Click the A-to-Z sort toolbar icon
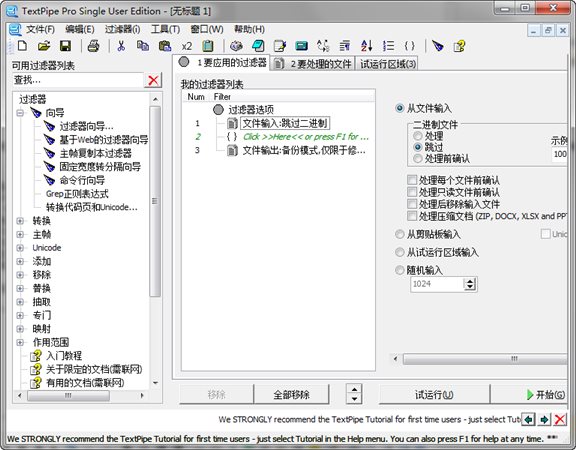Viewport: 576px width, 450px height. [x=367, y=46]
